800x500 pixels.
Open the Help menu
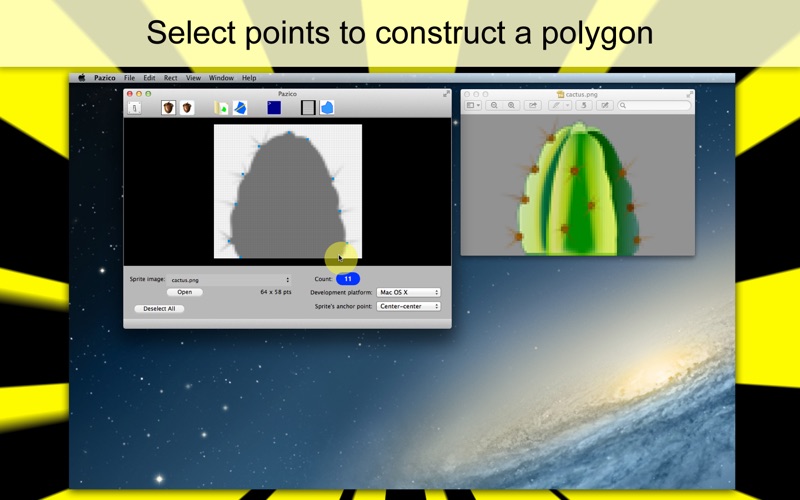pyautogui.click(x=249, y=78)
